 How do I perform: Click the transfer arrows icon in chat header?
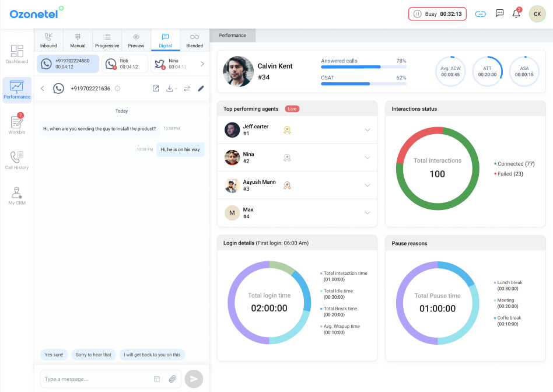pyautogui.click(x=187, y=89)
